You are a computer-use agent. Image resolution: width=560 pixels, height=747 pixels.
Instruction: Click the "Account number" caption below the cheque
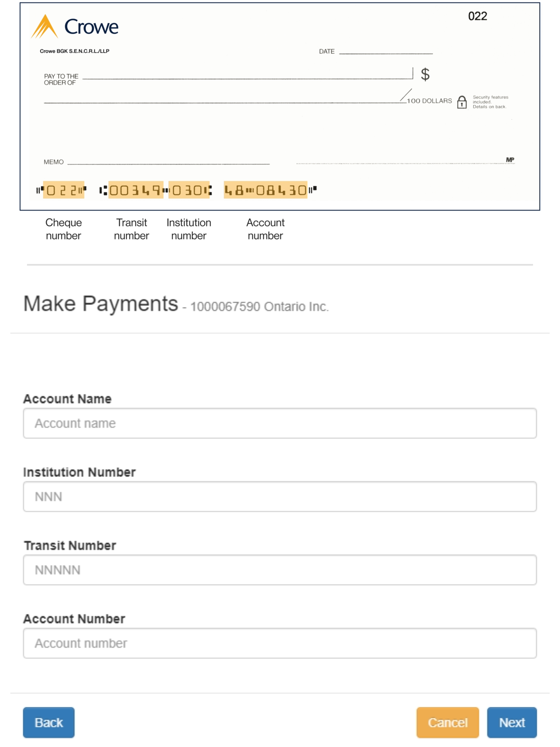coord(265,229)
